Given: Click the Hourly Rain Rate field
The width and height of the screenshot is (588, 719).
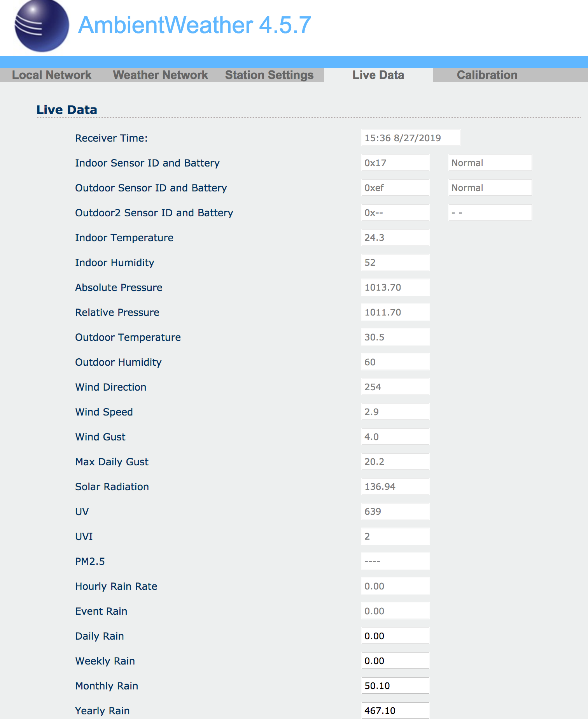Looking at the screenshot, I should [x=395, y=586].
